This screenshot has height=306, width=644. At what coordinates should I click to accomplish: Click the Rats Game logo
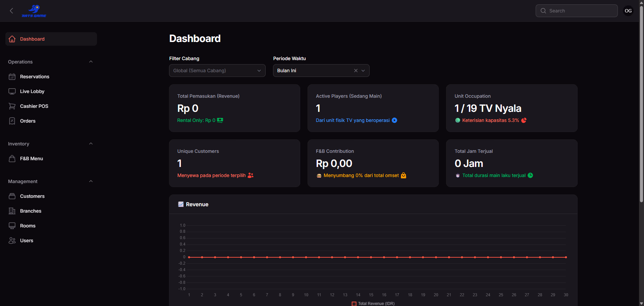coord(34,11)
